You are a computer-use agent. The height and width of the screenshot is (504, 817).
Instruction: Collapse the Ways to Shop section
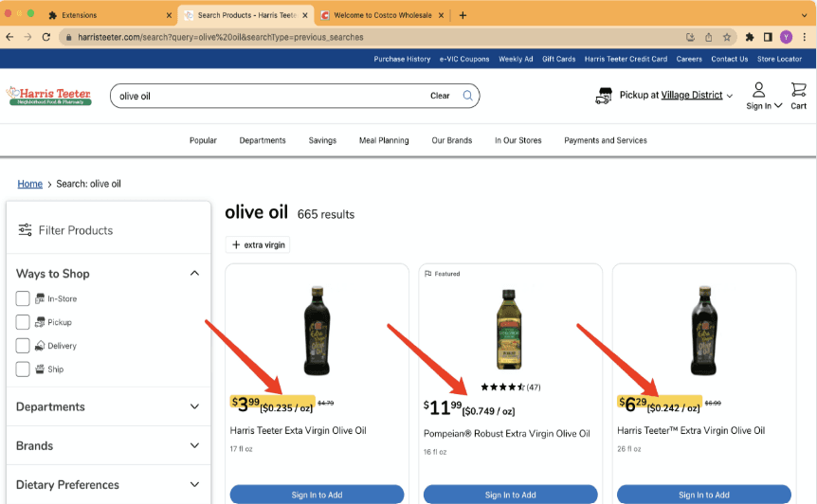[194, 274]
